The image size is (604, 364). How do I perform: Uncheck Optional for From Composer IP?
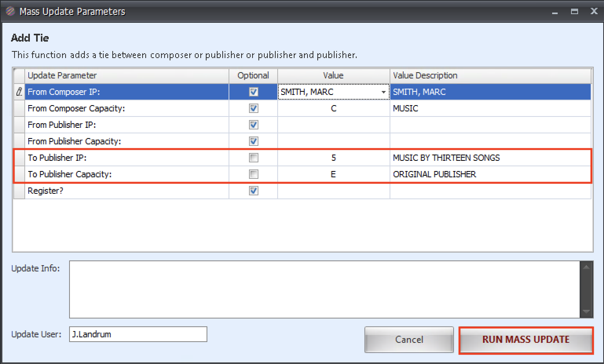253,92
